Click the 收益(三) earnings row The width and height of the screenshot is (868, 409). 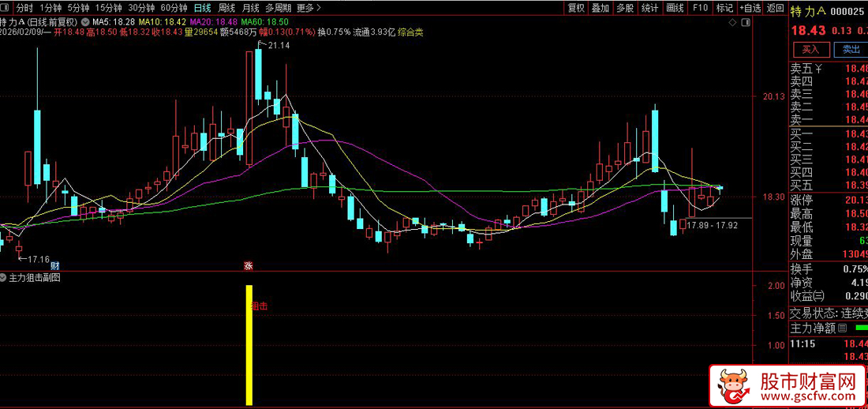click(829, 296)
